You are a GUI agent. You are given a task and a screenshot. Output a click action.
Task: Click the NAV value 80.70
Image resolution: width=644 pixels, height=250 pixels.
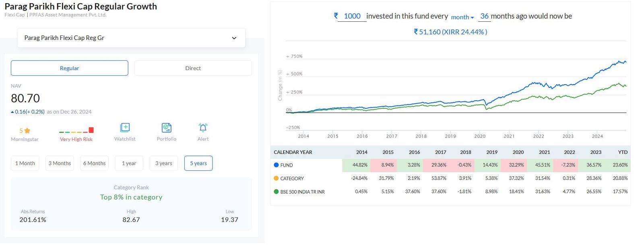pos(25,98)
